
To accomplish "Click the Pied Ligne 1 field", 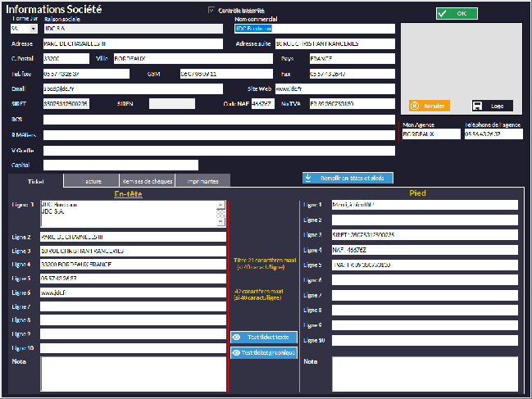I will click(424, 205).
